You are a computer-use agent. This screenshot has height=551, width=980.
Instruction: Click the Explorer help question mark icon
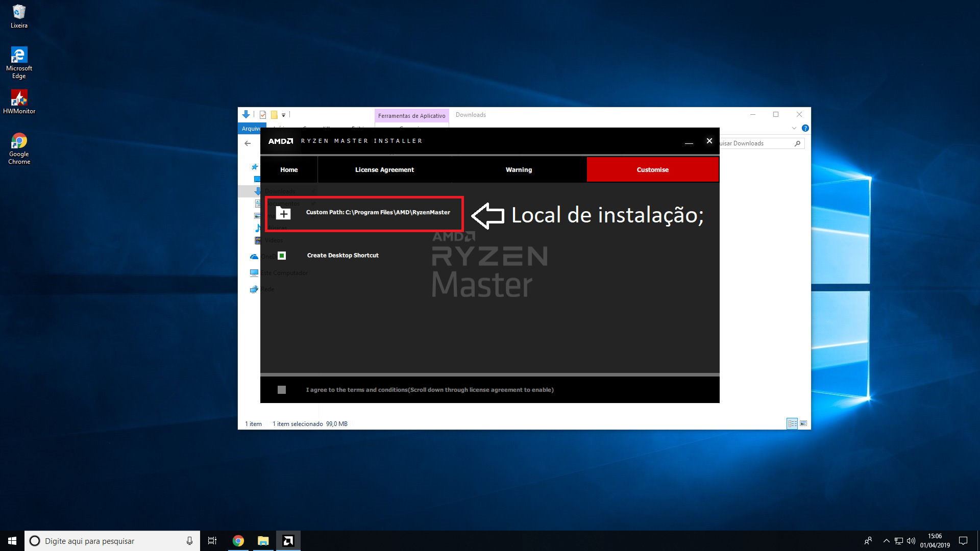pyautogui.click(x=805, y=128)
